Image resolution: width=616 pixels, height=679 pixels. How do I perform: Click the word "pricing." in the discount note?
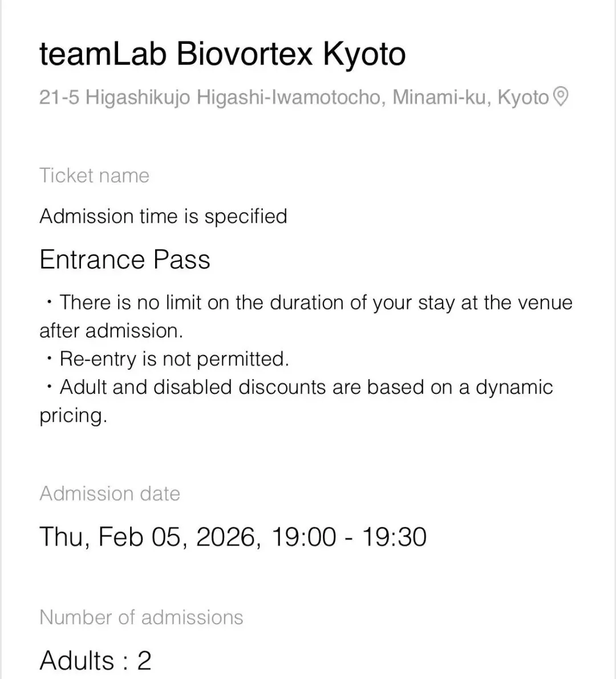point(73,415)
